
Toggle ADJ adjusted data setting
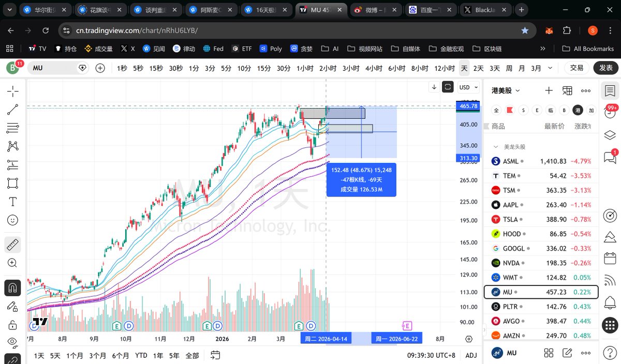point(471,355)
